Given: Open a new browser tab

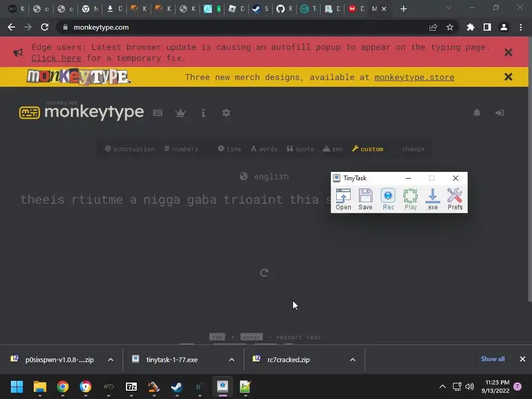Looking at the screenshot, I should (403, 9).
